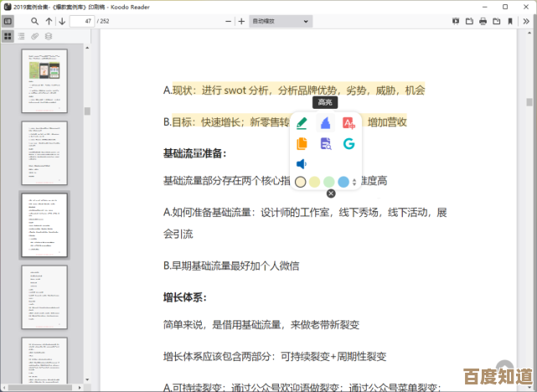Show layers tab in sidebar

click(49, 36)
